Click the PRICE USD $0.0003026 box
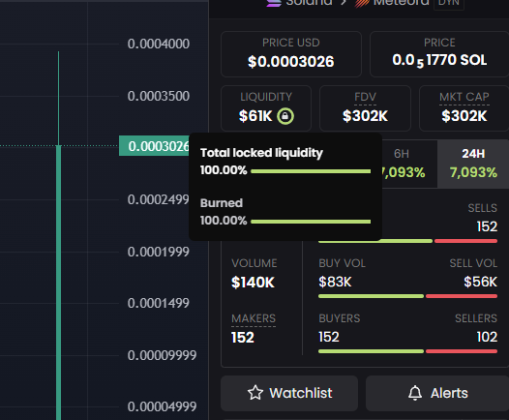Image resolution: width=509 pixels, height=420 pixels. click(291, 54)
